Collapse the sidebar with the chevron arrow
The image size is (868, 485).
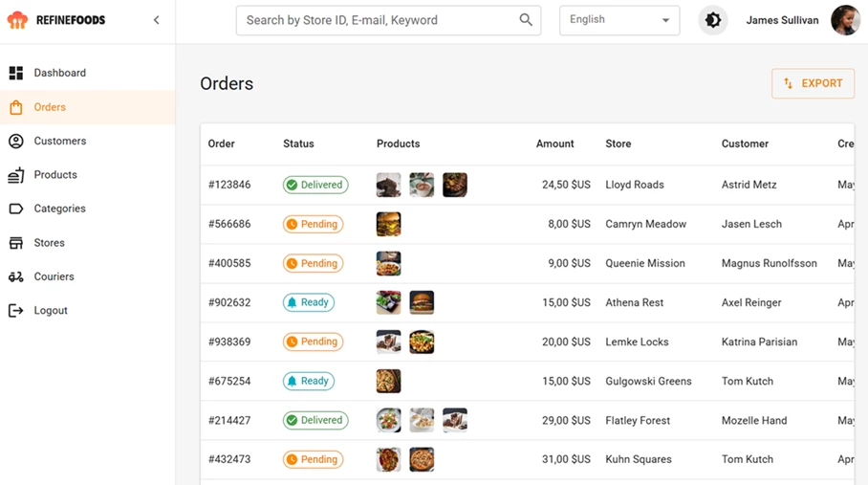pyautogui.click(x=157, y=20)
